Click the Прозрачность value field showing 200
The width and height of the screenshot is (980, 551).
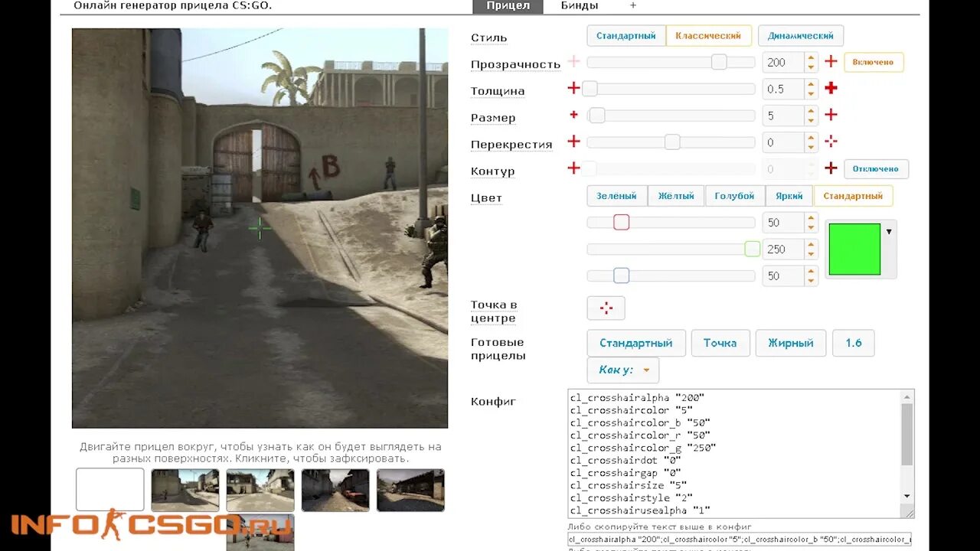783,62
